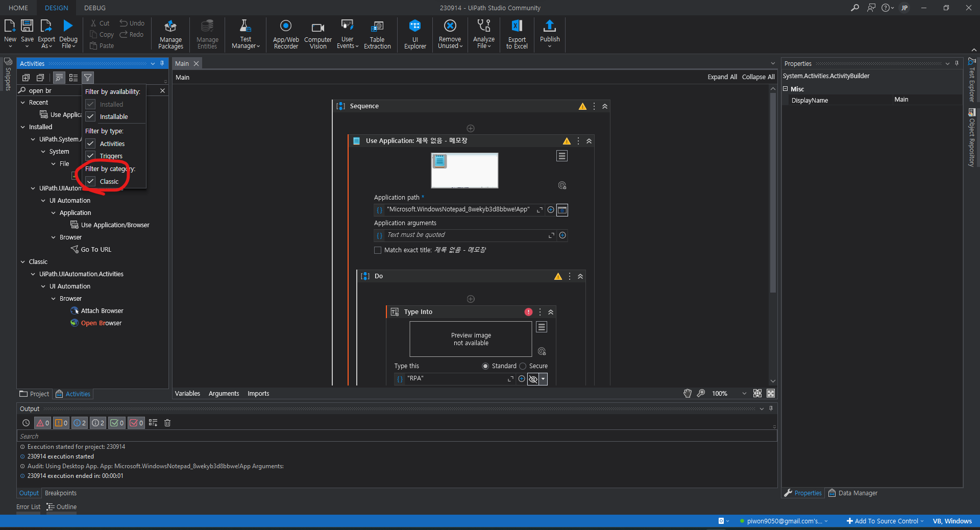Viewport: 980px width, 530px height.
Task: Clear all output log trash icon
Action: [x=167, y=423]
